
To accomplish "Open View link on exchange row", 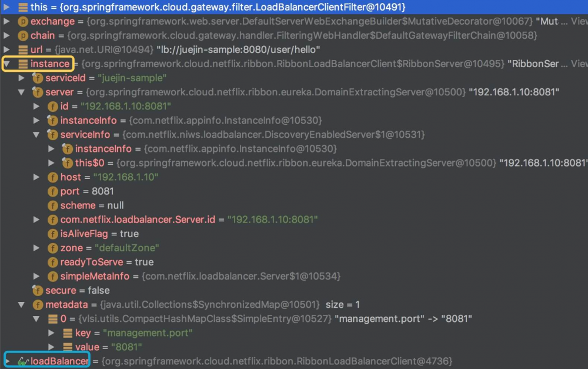I will pos(579,21).
